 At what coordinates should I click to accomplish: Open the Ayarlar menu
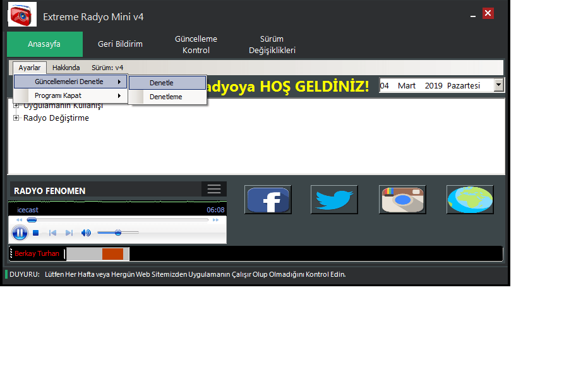(30, 68)
